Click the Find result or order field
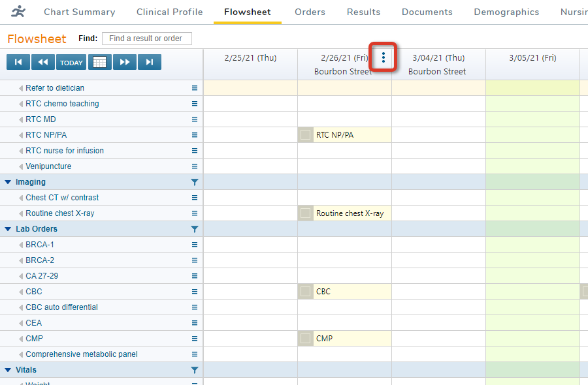 click(x=146, y=38)
